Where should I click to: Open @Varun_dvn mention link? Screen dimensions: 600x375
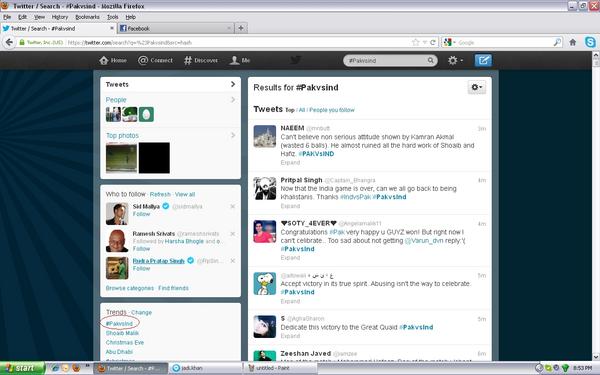(x=424, y=241)
